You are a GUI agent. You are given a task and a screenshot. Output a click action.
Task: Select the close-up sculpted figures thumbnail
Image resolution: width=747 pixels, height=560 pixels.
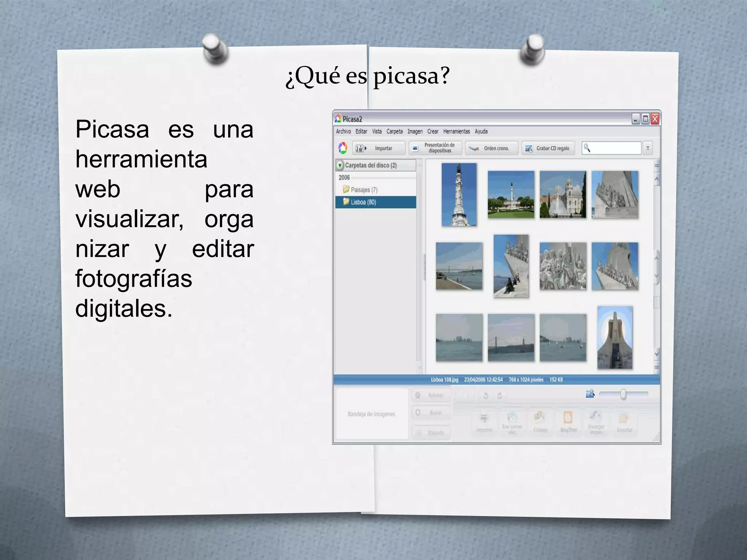pos(563,266)
